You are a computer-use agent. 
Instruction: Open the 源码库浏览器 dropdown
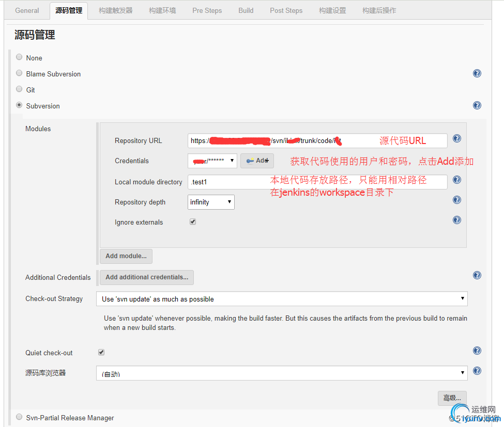coord(282,373)
